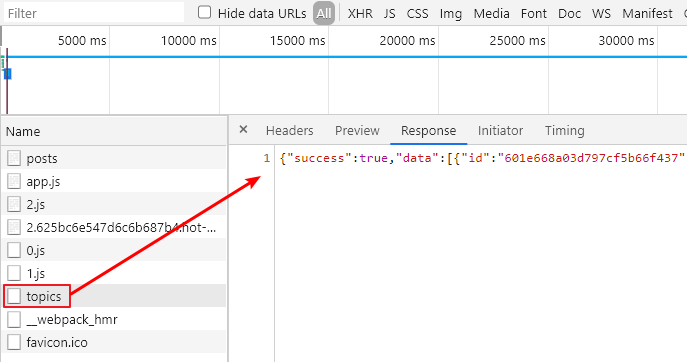This screenshot has height=362, width=687.
Task: Click the file icon beside topics
Action: coord(14,296)
